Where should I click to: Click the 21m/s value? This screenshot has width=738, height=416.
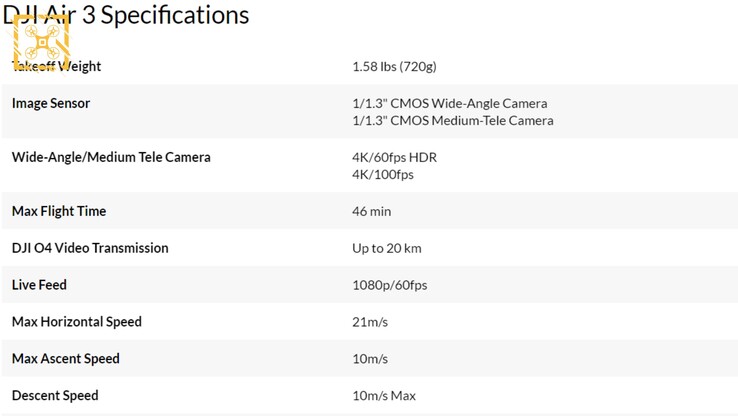click(370, 323)
